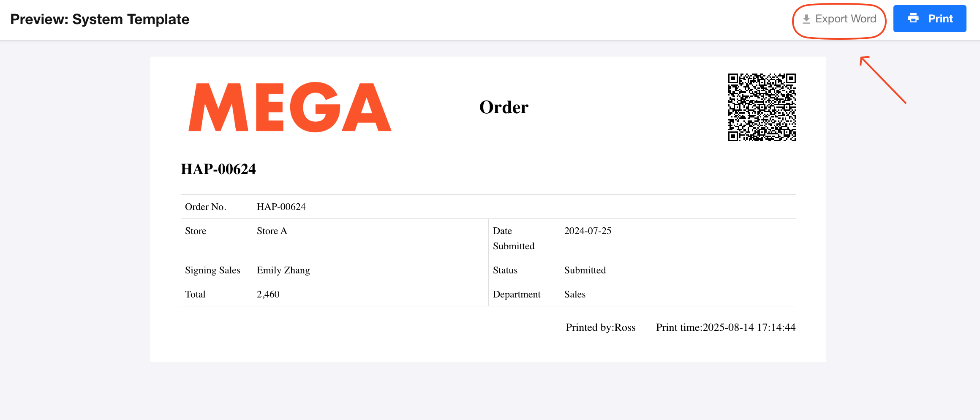Select the bold HAP-00624 record heading
The image size is (980, 420).
click(x=218, y=169)
